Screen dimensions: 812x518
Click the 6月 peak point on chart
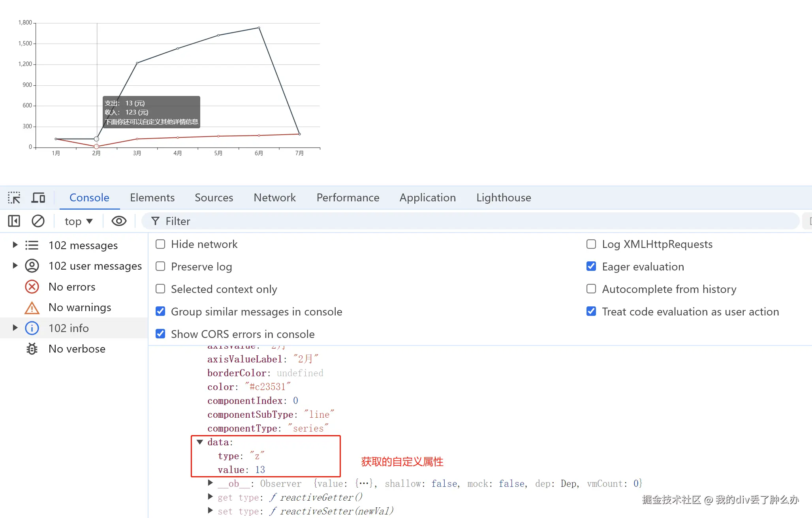[259, 28]
